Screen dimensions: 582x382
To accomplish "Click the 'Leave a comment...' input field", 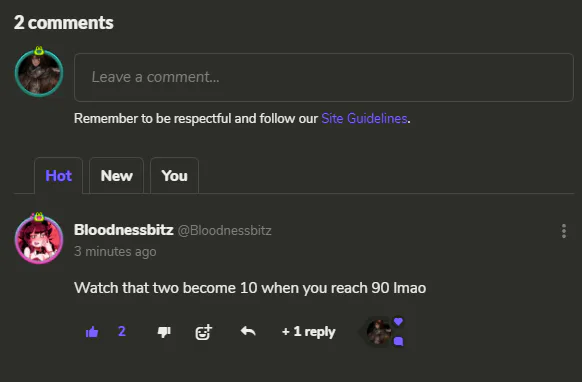I will [x=324, y=77].
